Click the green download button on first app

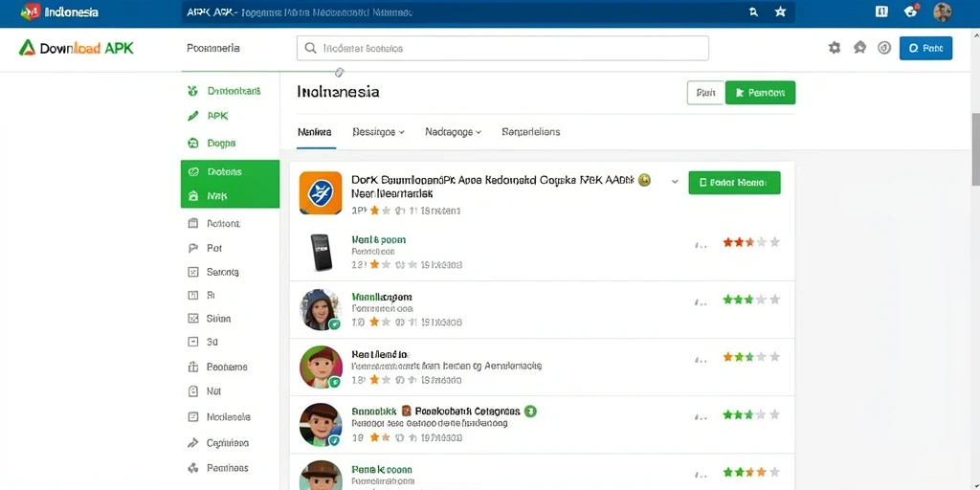point(734,183)
